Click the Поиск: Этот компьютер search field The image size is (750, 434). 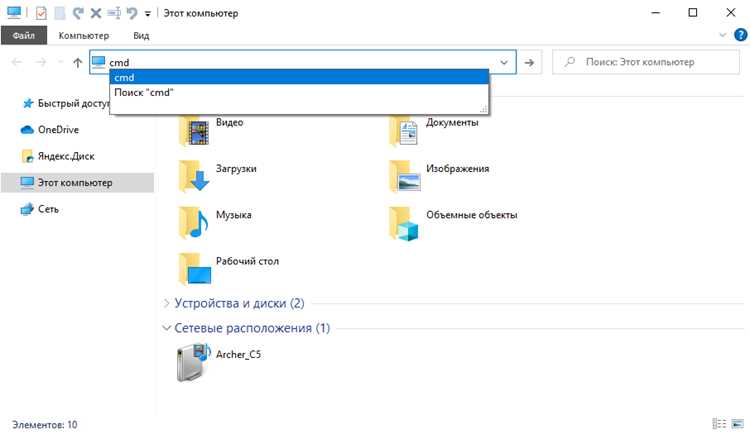point(646,62)
